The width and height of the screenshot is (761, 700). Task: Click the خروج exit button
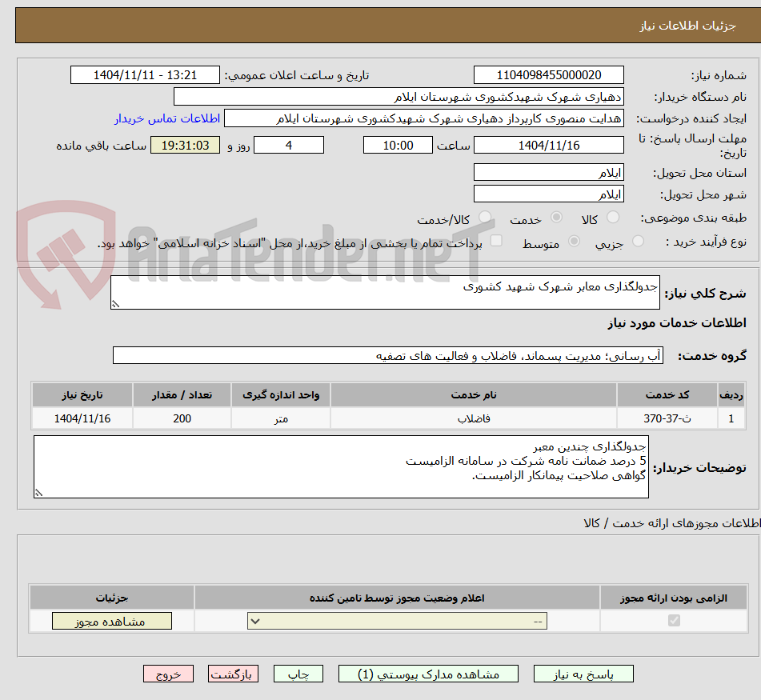point(168,674)
